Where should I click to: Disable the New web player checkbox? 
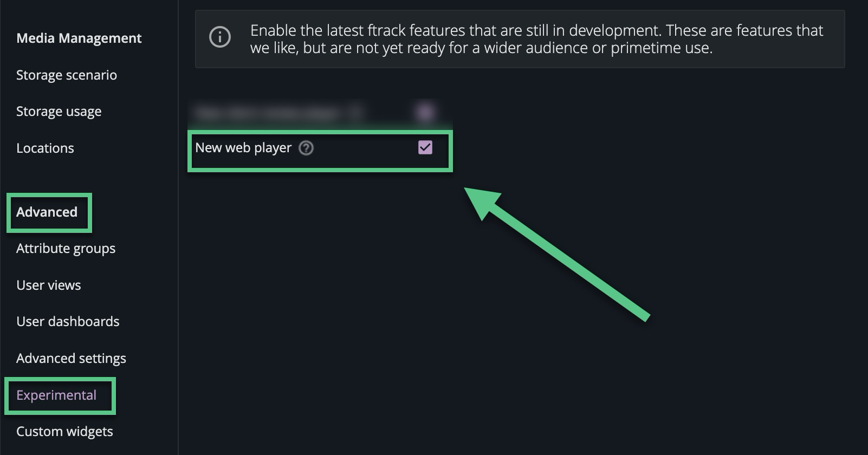(x=425, y=147)
